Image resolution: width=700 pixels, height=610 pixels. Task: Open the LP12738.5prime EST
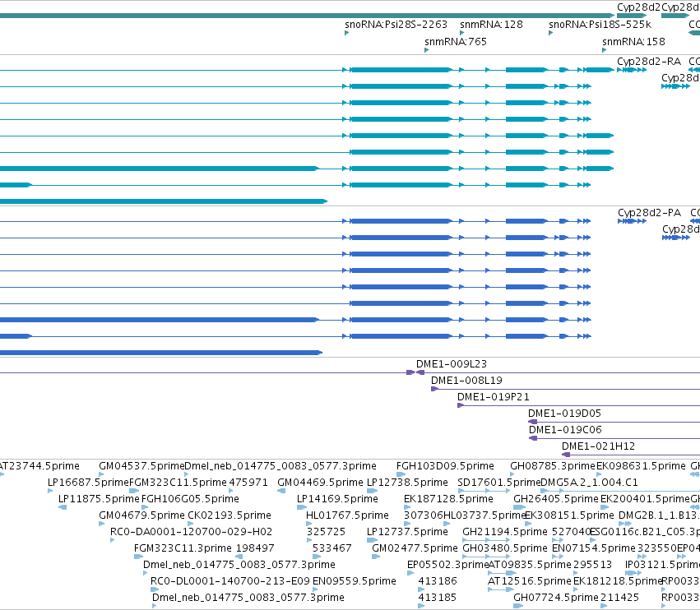click(x=407, y=483)
